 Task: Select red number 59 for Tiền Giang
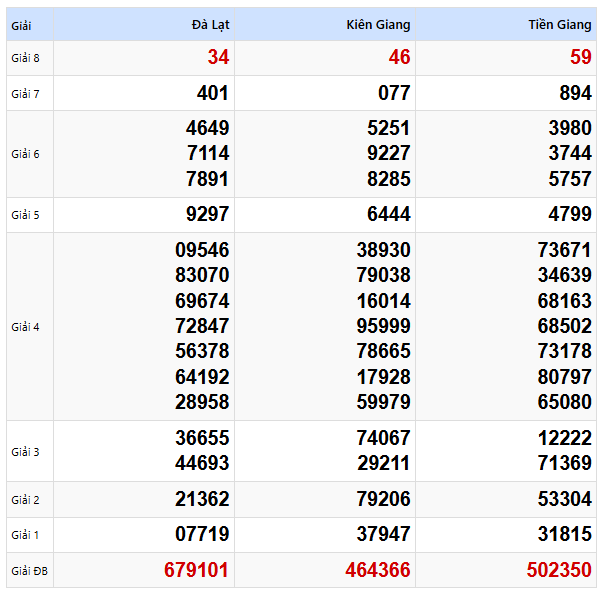581,57
